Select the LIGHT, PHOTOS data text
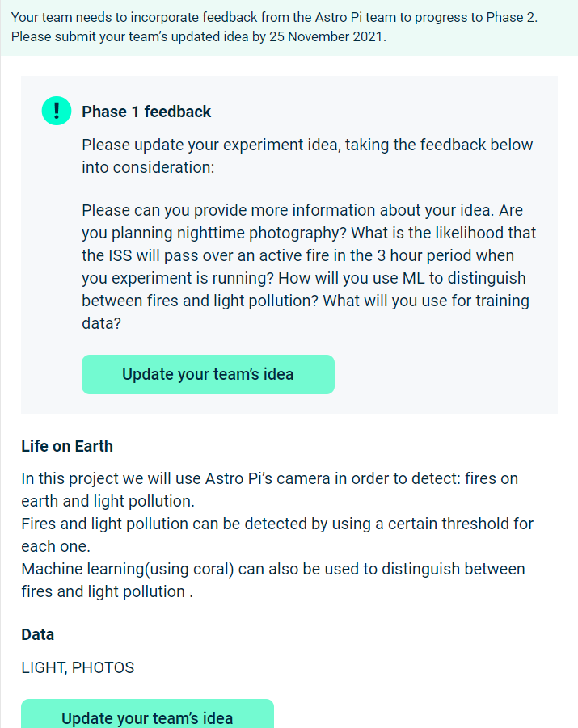This screenshot has width=578, height=728. (78, 667)
